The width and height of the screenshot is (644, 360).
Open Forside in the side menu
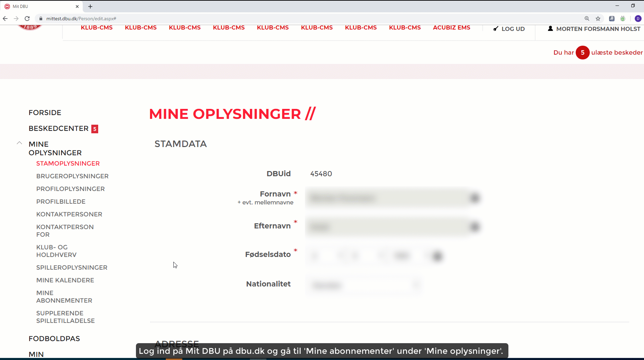[45, 113]
